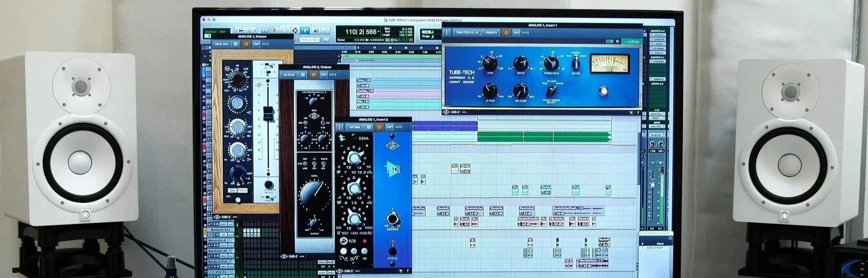Activate the Scrubber speaker tool

point(316,31)
